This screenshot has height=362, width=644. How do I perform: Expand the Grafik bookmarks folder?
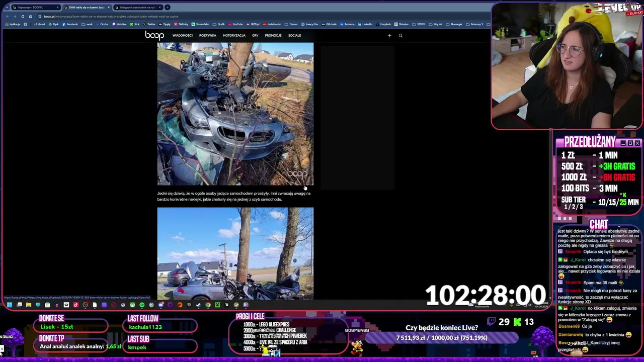point(218,24)
